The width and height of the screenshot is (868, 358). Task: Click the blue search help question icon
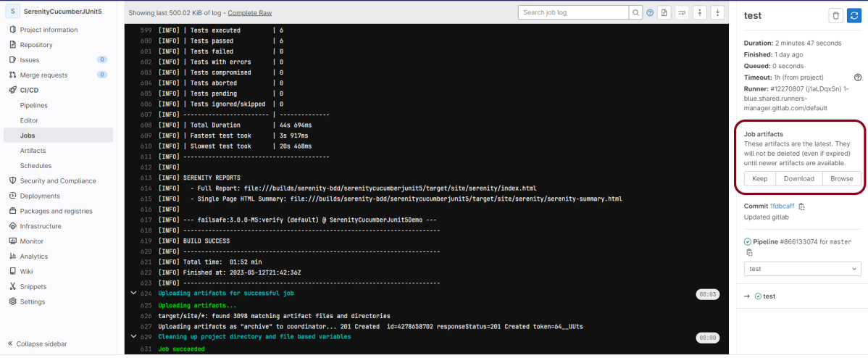[x=650, y=13]
